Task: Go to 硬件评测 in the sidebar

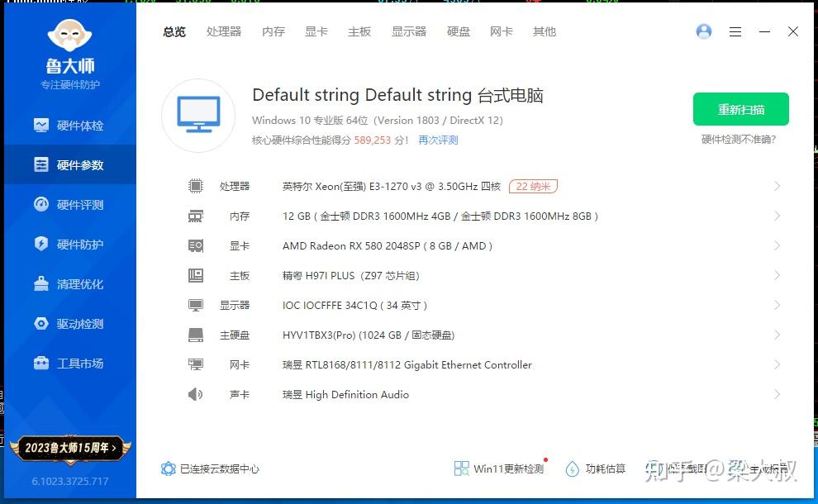Action: tap(69, 205)
